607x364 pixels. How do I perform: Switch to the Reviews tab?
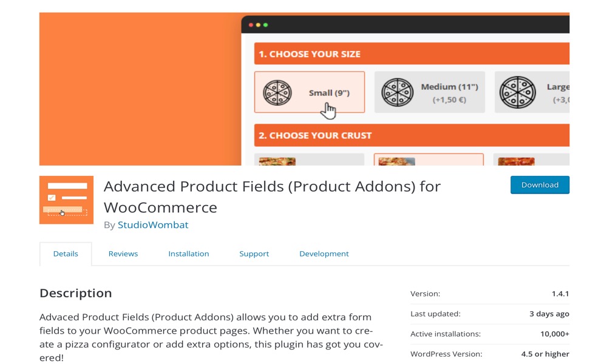pos(123,254)
